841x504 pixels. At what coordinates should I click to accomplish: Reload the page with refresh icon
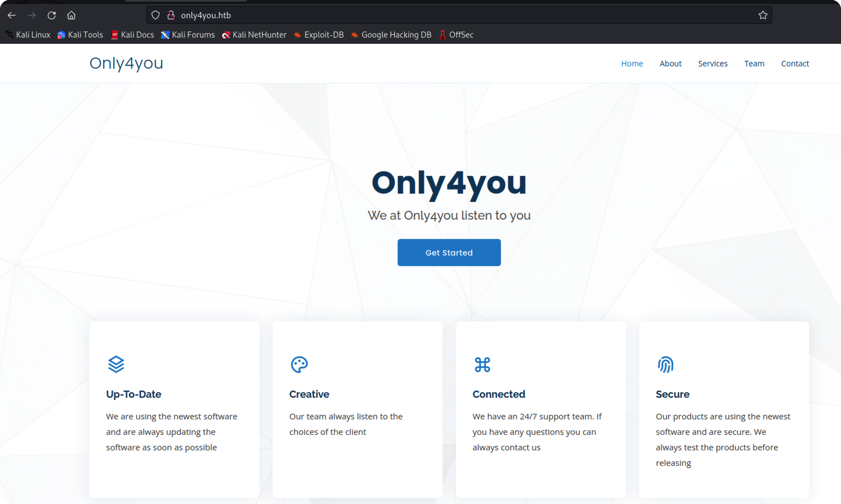pos(52,15)
